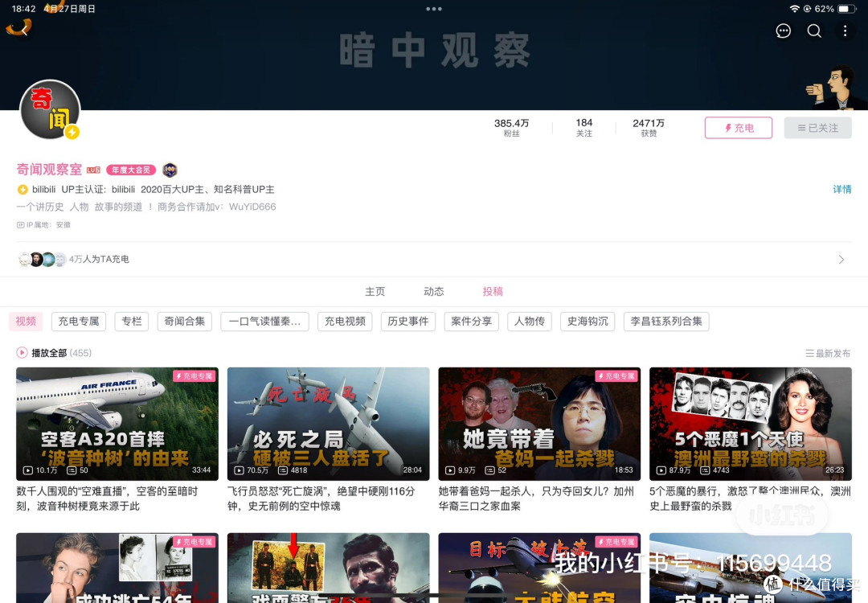This screenshot has height=603, width=868.
Task: Select the 奇闻合集 filter chip
Action: tap(184, 321)
